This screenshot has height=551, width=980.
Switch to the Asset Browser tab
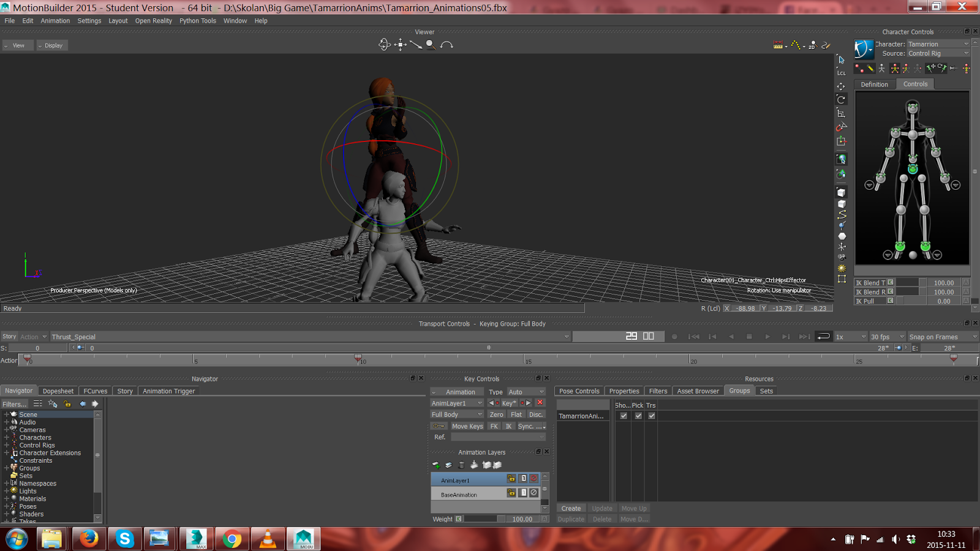click(x=698, y=391)
